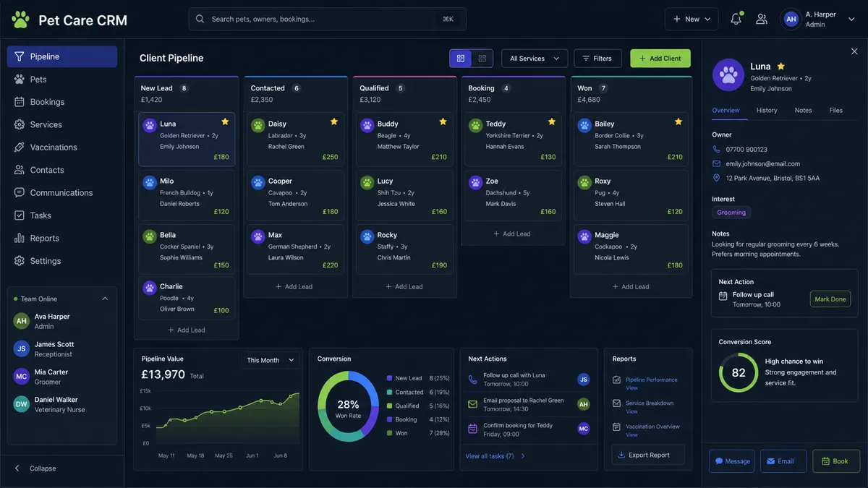Viewport: 868px width, 488px height.
Task: Toggle the star beside Luna in detail panel
Action: pos(781,67)
